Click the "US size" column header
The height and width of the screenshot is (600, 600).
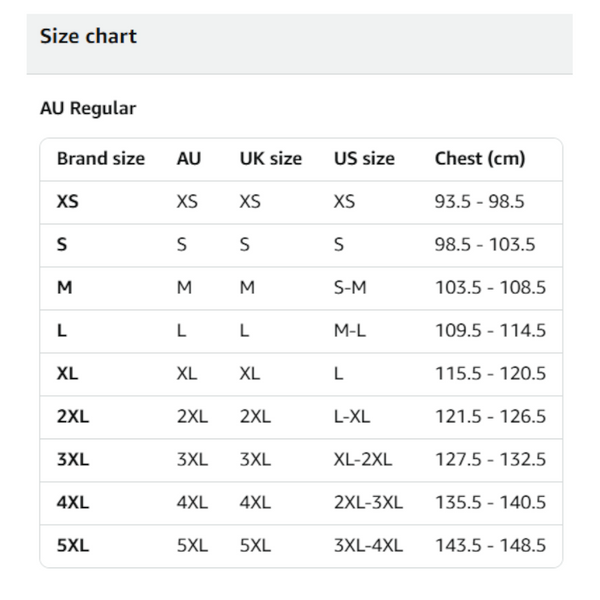pyautogui.click(x=364, y=159)
